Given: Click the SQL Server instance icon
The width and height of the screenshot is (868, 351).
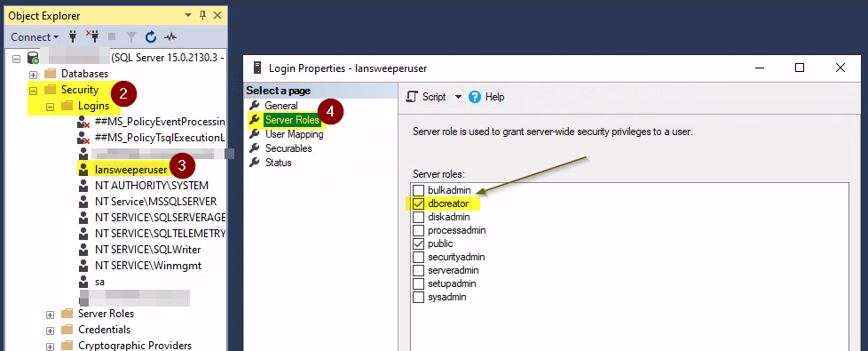Looking at the screenshot, I should 33,58.
